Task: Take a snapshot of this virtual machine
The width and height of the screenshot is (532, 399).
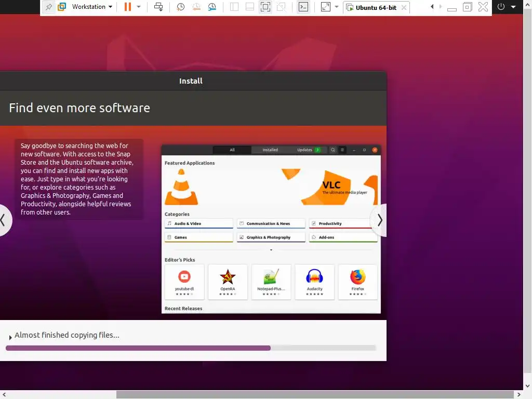Action: point(180,7)
